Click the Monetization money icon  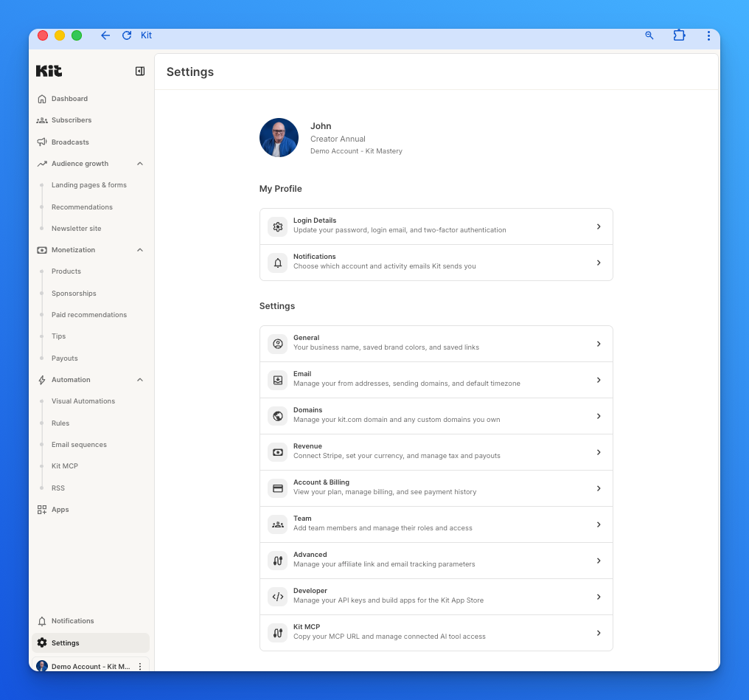tap(42, 250)
